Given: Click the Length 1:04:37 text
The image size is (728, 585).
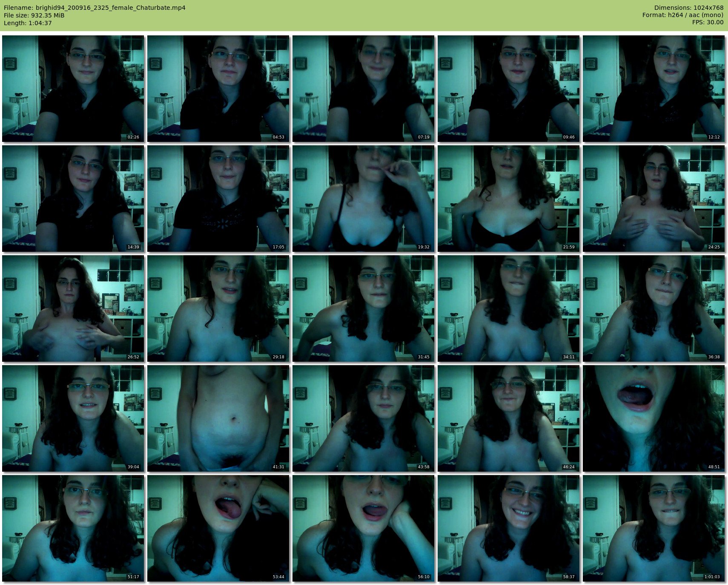Looking at the screenshot, I should tap(28, 23).
